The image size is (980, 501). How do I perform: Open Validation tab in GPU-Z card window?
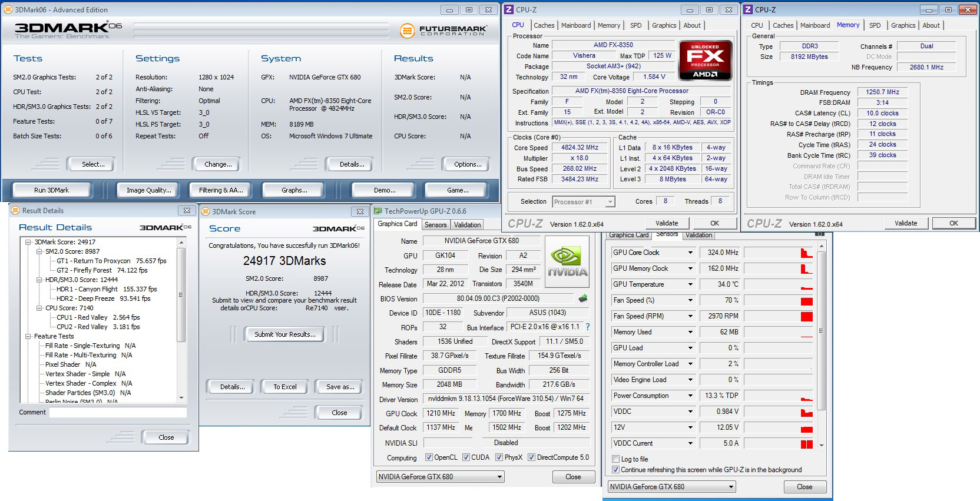(x=467, y=225)
